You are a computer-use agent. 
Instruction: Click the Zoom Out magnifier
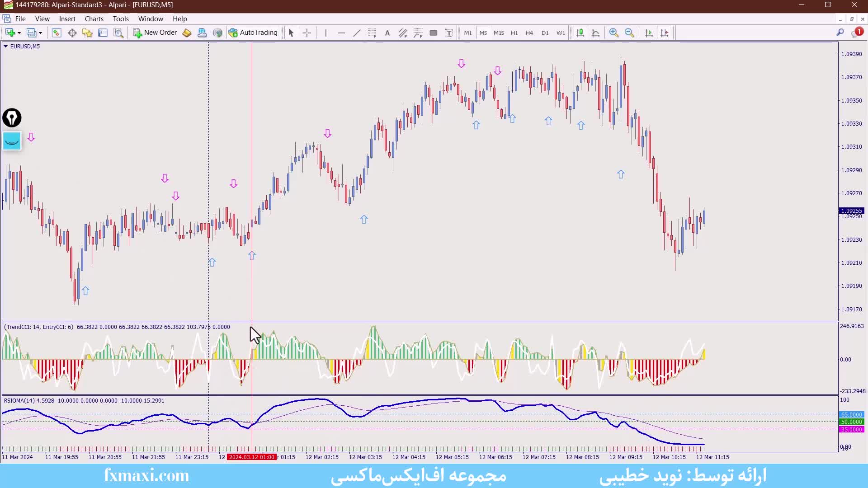pos(629,33)
